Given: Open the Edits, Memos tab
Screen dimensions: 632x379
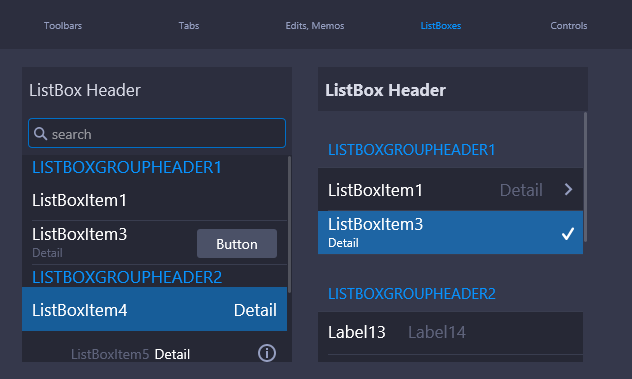Looking at the screenshot, I should pyautogui.click(x=315, y=25).
